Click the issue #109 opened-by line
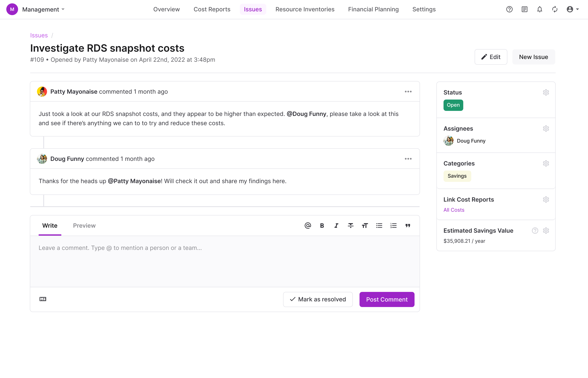Image resolution: width=588 pixels, height=378 pixels. point(122,60)
